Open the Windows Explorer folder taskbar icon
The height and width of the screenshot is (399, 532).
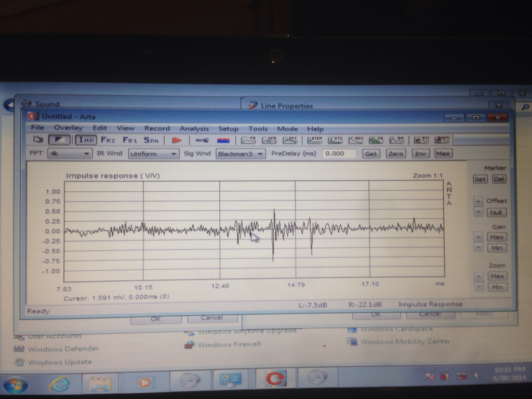point(100,383)
